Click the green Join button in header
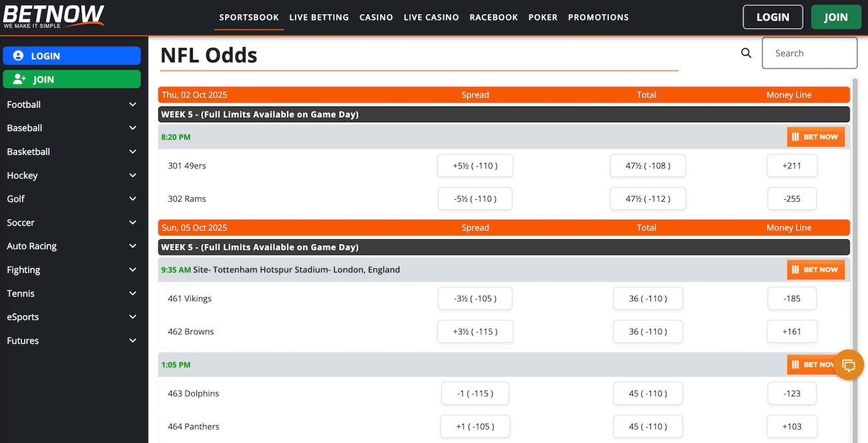Image resolution: width=868 pixels, height=443 pixels. [835, 17]
